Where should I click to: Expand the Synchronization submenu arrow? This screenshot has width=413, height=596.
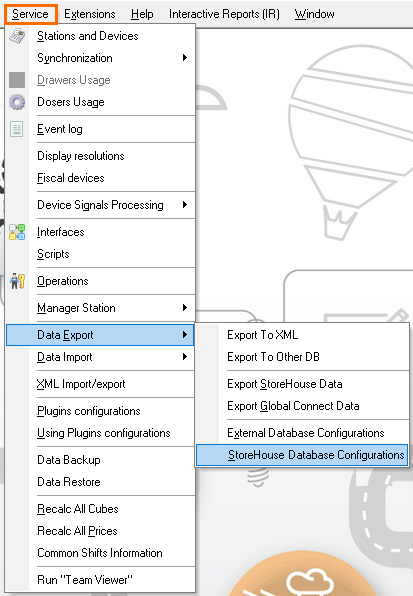[x=185, y=58]
